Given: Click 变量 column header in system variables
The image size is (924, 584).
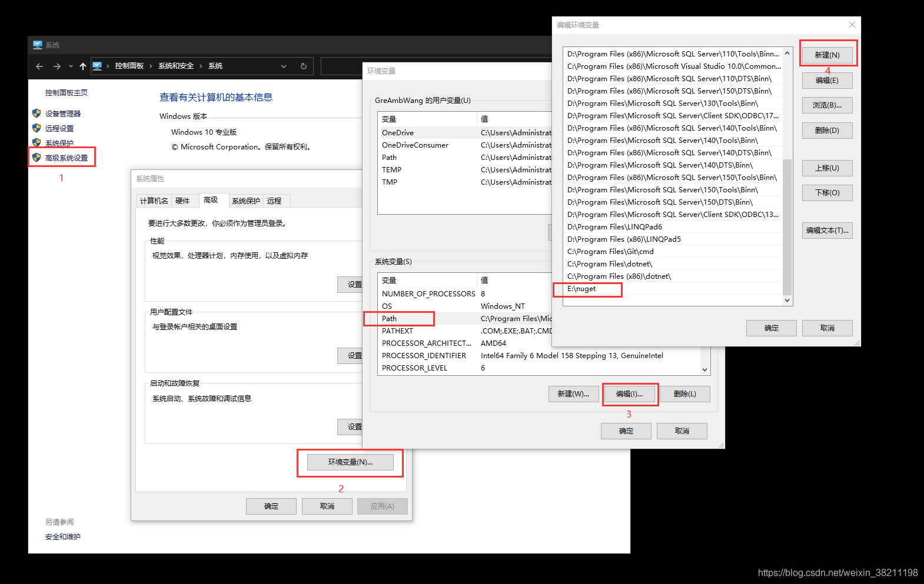Looking at the screenshot, I should (427, 281).
